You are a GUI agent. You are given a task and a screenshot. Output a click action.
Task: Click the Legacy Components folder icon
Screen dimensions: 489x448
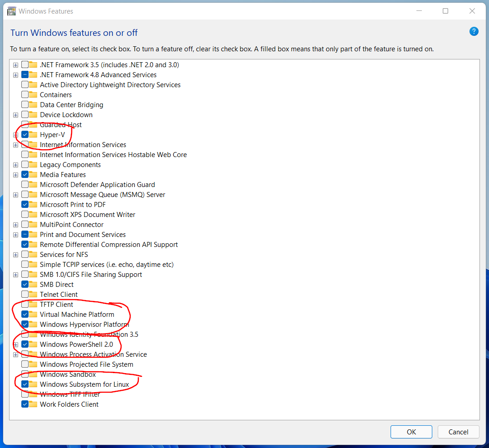tap(33, 164)
